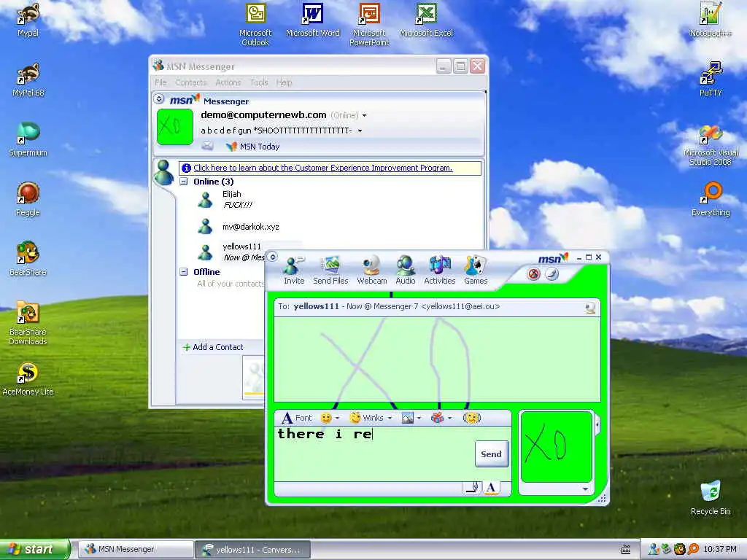Start an Audio conversation
747x560 pixels.
tap(406, 271)
